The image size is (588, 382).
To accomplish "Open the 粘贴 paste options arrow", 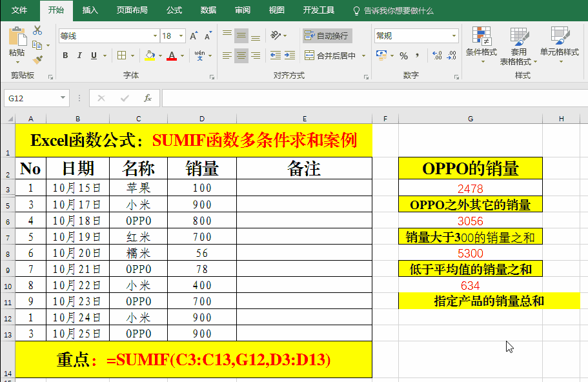I will pos(17,62).
